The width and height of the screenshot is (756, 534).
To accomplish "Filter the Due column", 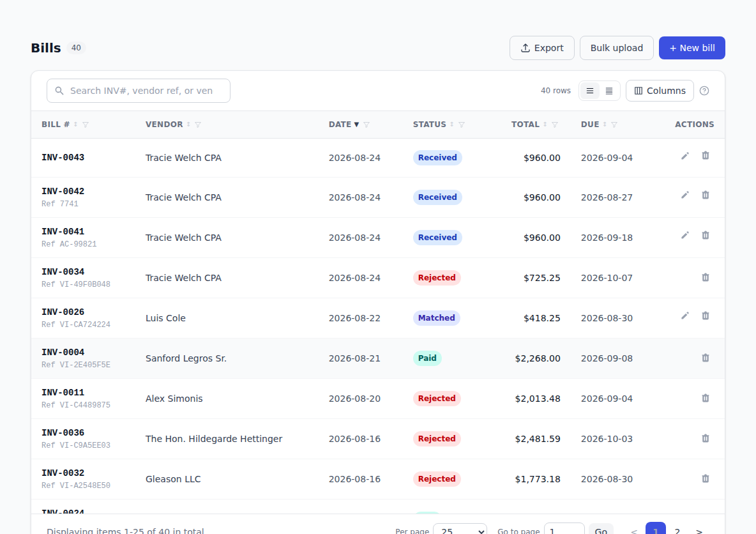I will 614,125.
